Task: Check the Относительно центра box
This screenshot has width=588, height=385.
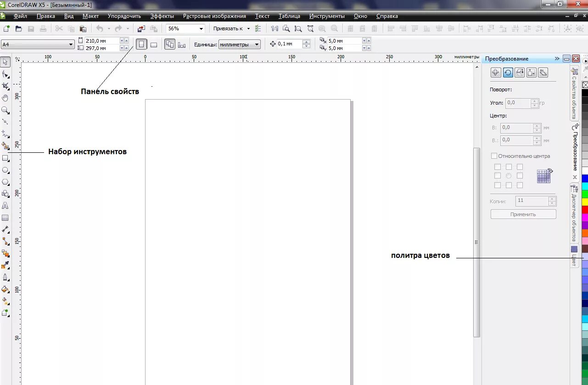Action: [x=494, y=156]
